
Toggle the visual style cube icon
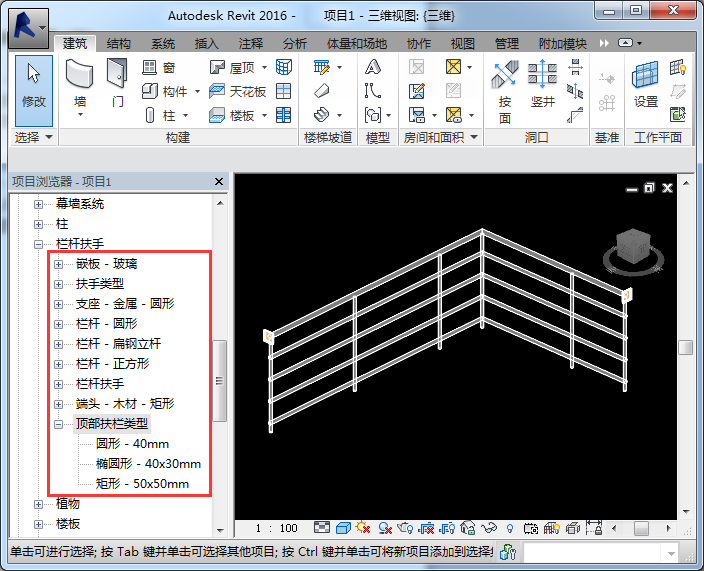(x=343, y=528)
